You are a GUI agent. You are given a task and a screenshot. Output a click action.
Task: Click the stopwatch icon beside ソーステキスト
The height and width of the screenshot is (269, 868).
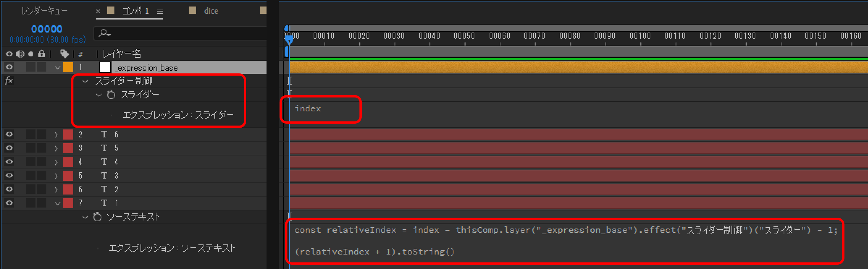pyautogui.click(x=97, y=217)
